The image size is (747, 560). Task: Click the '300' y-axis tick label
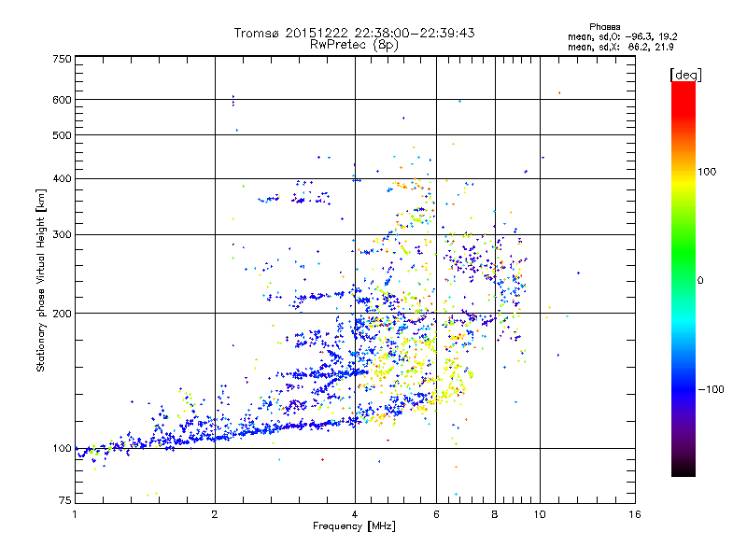click(x=62, y=235)
